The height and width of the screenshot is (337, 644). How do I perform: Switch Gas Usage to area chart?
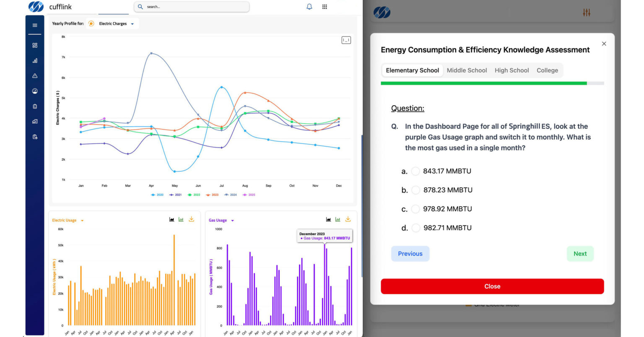(x=328, y=220)
